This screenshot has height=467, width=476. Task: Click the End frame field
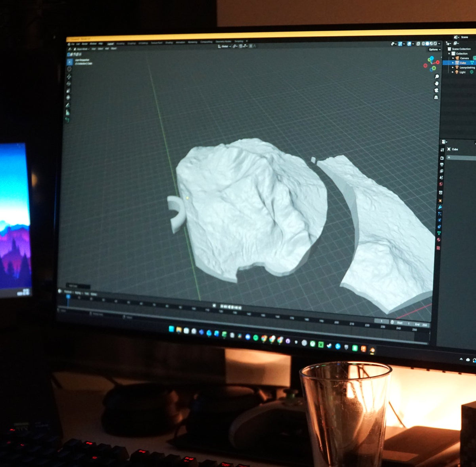click(x=420, y=324)
